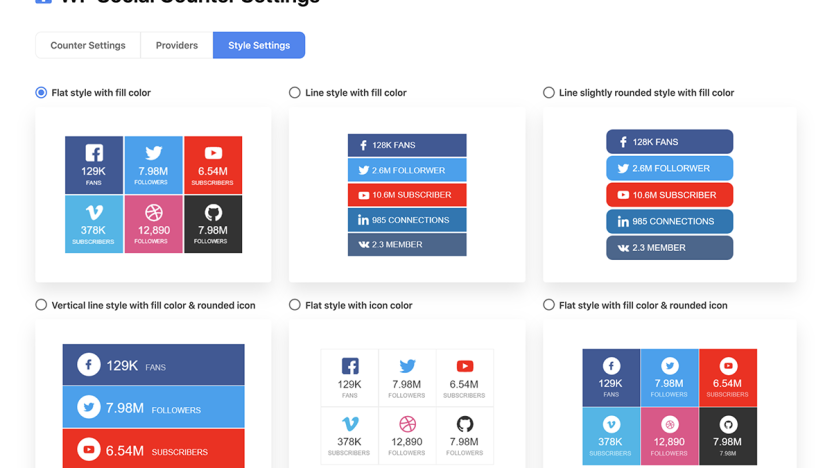Click Facebook icon in flat fill preview
This screenshot has height=468, width=832.
[94, 153]
